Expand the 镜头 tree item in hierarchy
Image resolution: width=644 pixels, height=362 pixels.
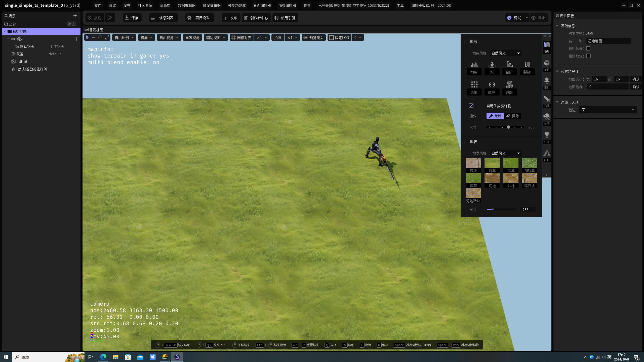8,39
